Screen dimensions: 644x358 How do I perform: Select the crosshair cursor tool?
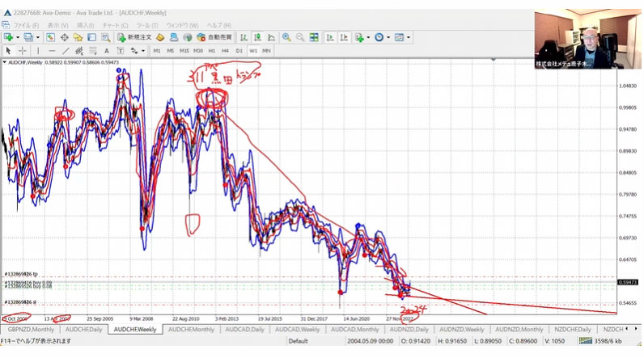(22, 50)
